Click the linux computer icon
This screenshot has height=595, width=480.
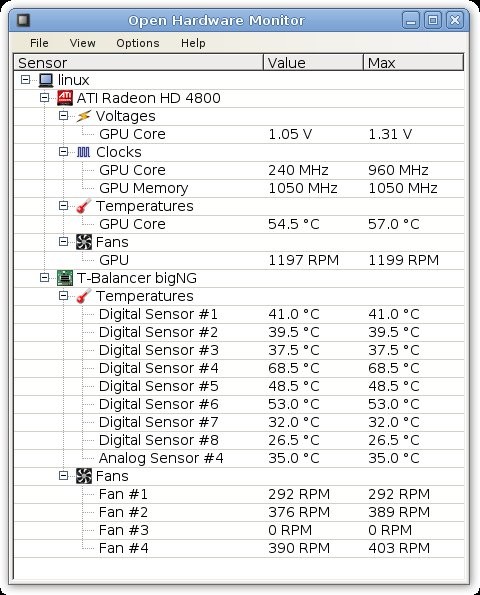pyautogui.click(x=46, y=80)
